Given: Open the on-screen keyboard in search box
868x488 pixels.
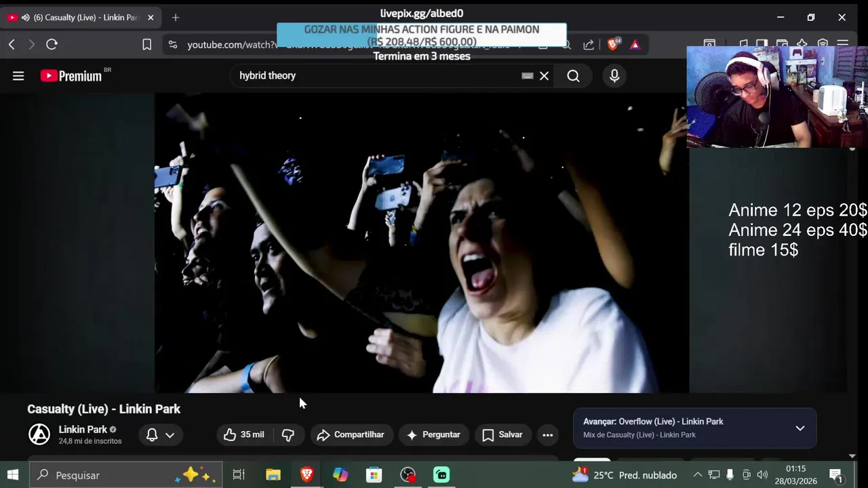Looking at the screenshot, I should click(528, 76).
